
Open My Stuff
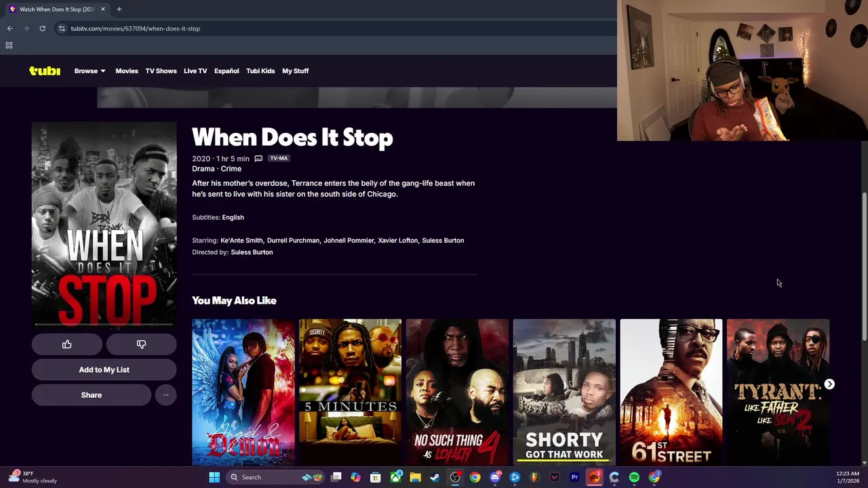[296, 70]
